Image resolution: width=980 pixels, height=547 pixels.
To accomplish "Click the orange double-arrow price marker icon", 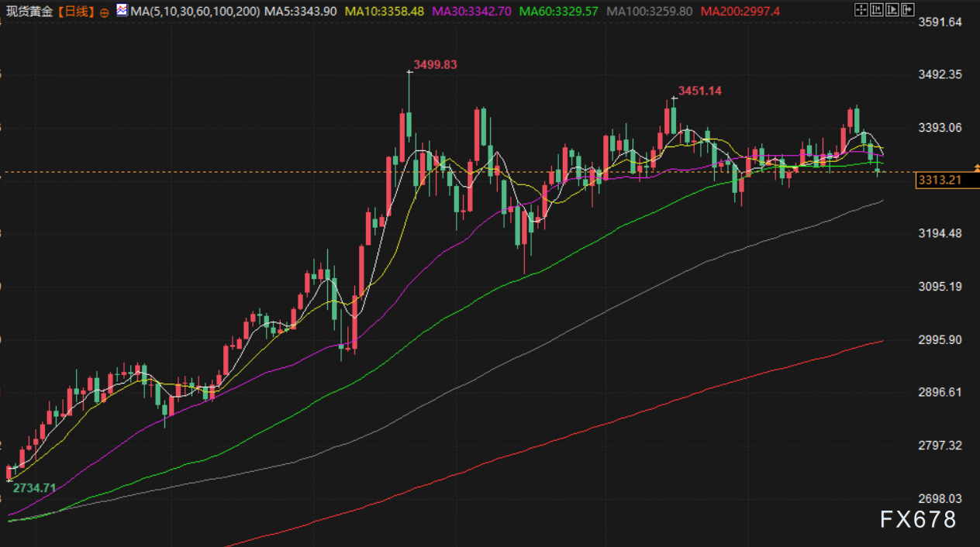I will click(x=975, y=168).
